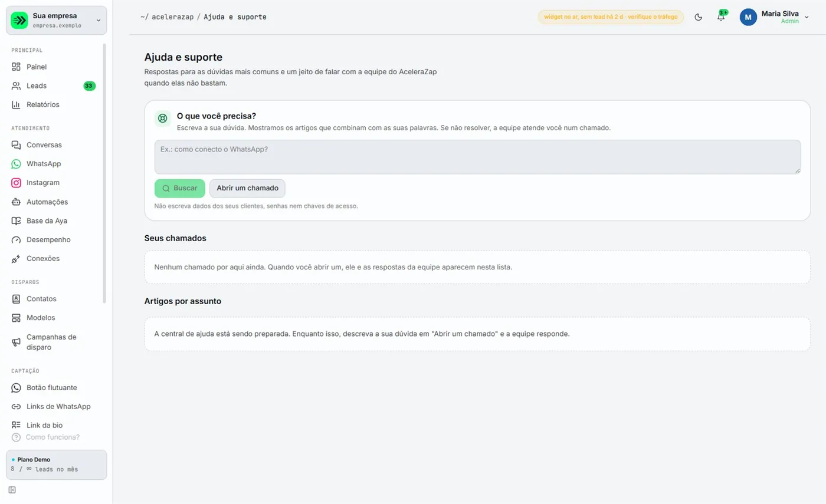Click the Como funciona? question mark icon
The image size is (826, 504).
coord(16,437)
